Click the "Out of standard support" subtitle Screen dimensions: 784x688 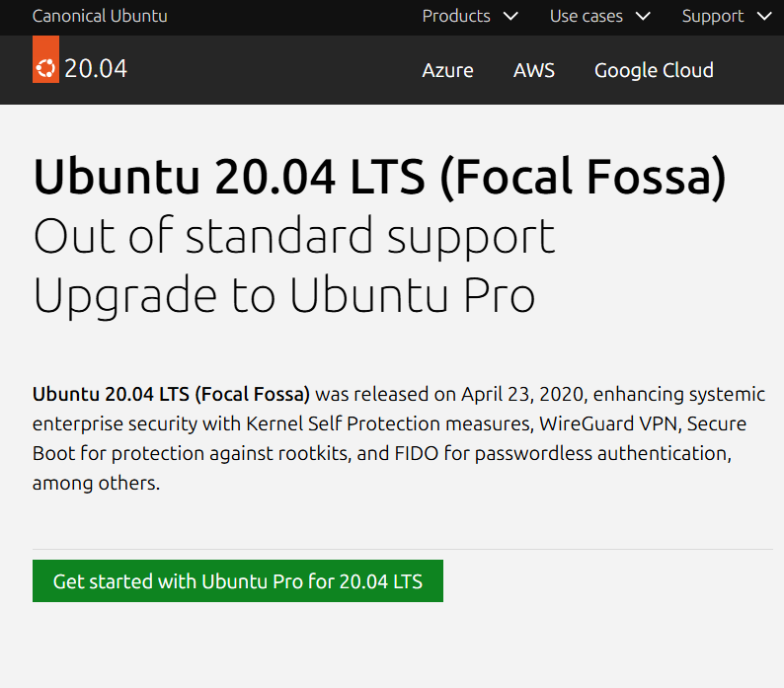pos(294,236)
